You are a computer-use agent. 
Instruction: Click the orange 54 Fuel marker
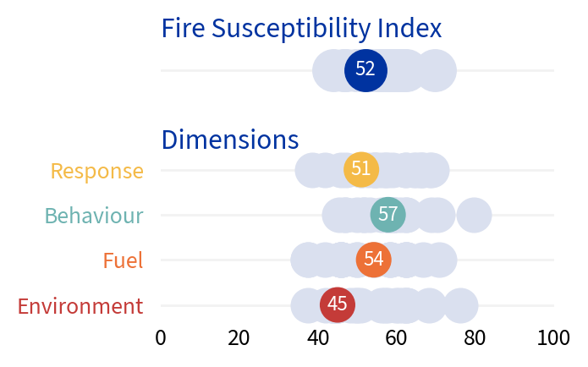click(x=373, y=260)
